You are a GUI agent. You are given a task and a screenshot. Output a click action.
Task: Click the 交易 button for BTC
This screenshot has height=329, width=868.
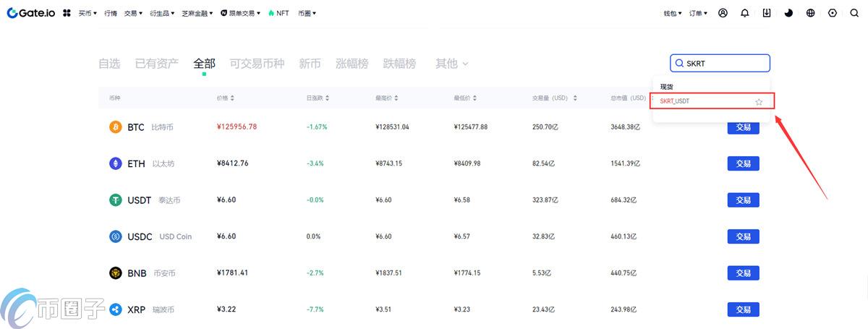743,127
